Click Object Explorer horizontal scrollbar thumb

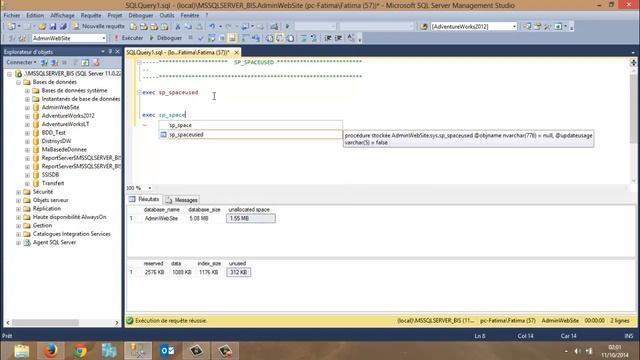point(45,322)
